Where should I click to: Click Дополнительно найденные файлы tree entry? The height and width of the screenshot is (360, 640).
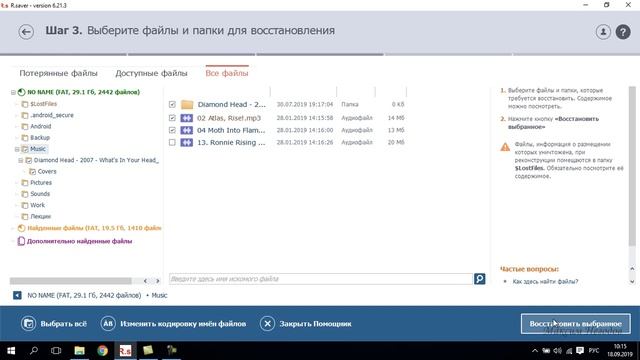(x=80, y=241)
